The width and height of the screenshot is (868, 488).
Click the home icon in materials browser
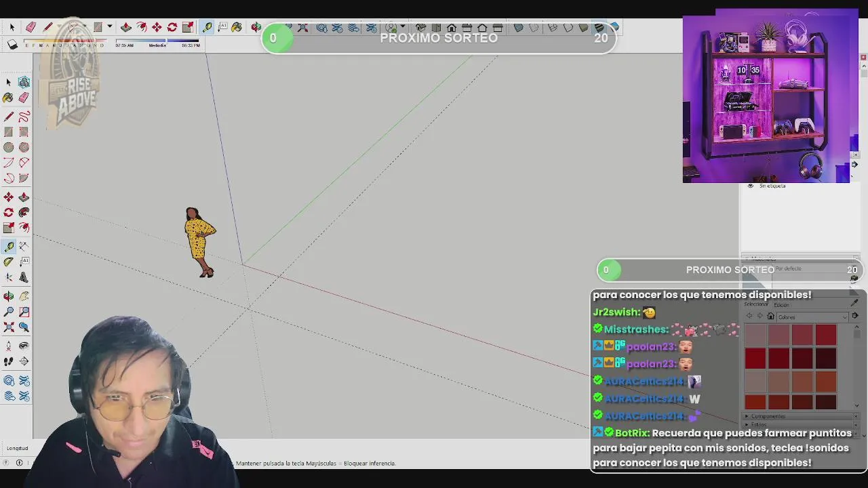(x=770, y=317)
